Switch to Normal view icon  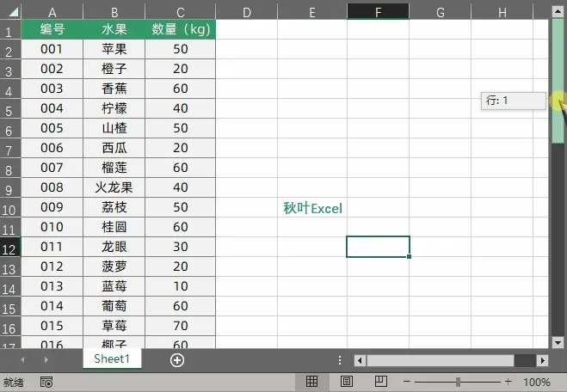pos(311,382)
